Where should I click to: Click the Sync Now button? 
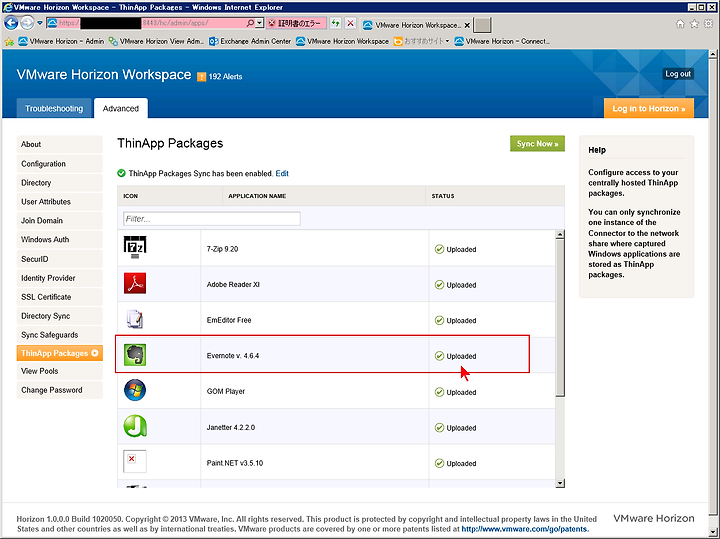(537, 144)
